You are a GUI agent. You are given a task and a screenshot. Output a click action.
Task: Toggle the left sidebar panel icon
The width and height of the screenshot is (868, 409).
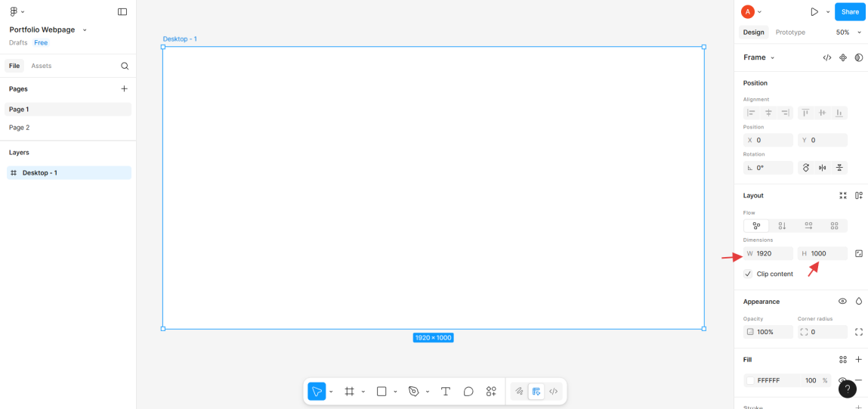[122, 12]
